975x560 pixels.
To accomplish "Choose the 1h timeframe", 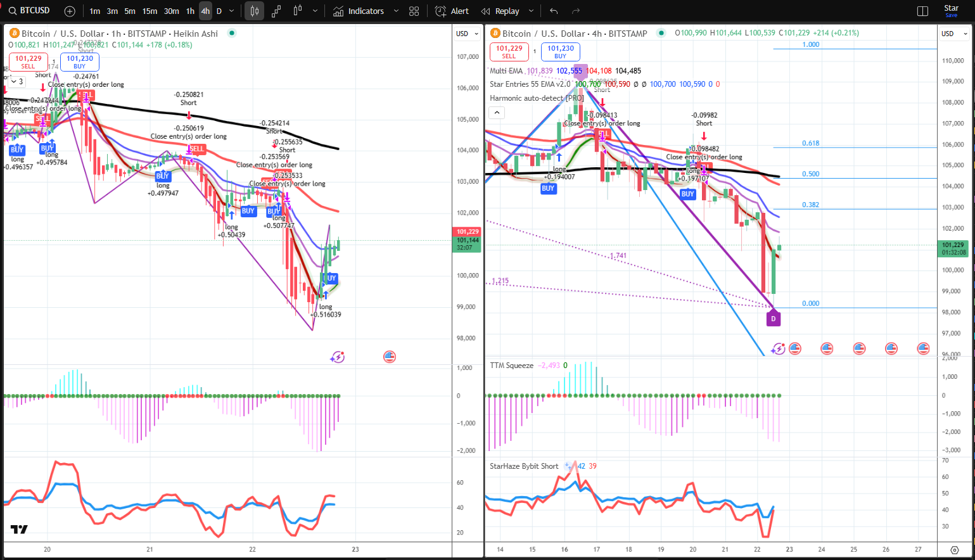I will [190, 11].
